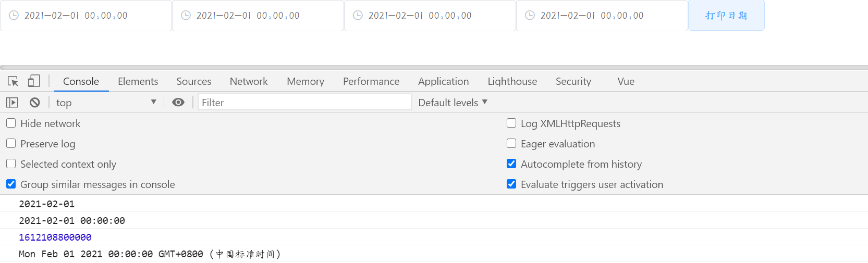The width and height of the screenshot is (868, 263).
Task: Select the Vue devtools tab
Action: click(x=626, y=81)
